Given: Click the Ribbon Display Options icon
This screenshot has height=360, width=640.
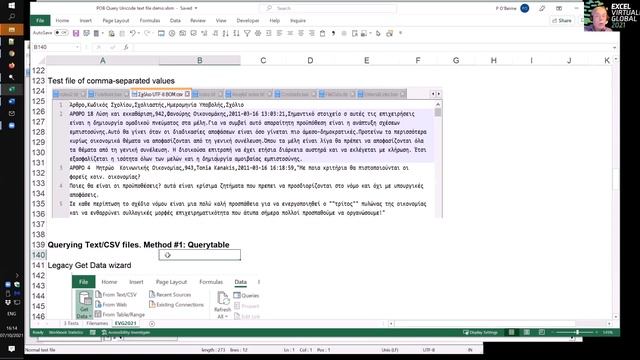Looking at the screenshot, I should click(559, 8).
